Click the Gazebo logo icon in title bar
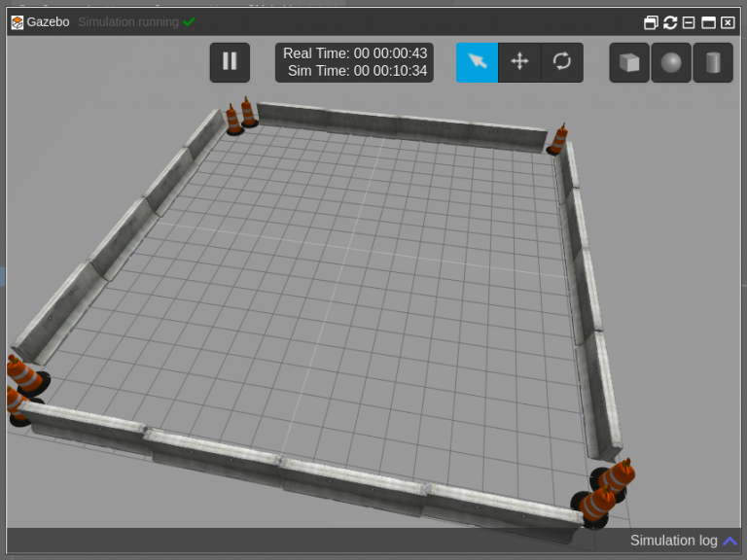Screen dimensions: 747x560 [18, 21]
